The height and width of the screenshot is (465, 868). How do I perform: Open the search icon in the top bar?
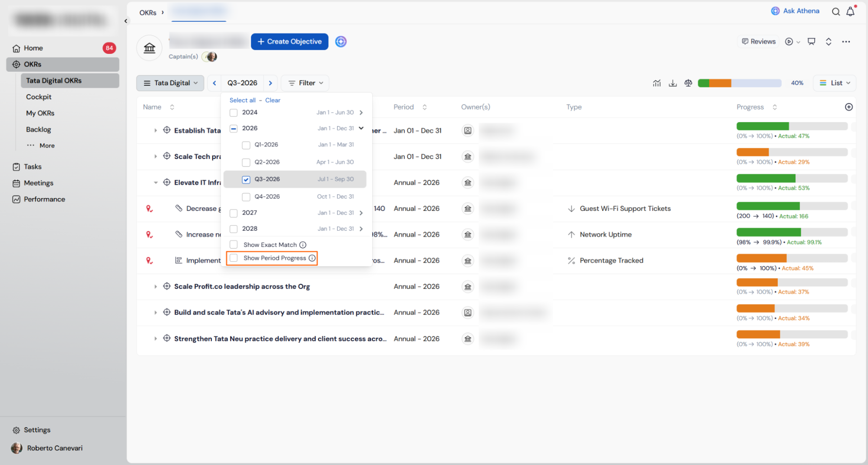[835, 12]
